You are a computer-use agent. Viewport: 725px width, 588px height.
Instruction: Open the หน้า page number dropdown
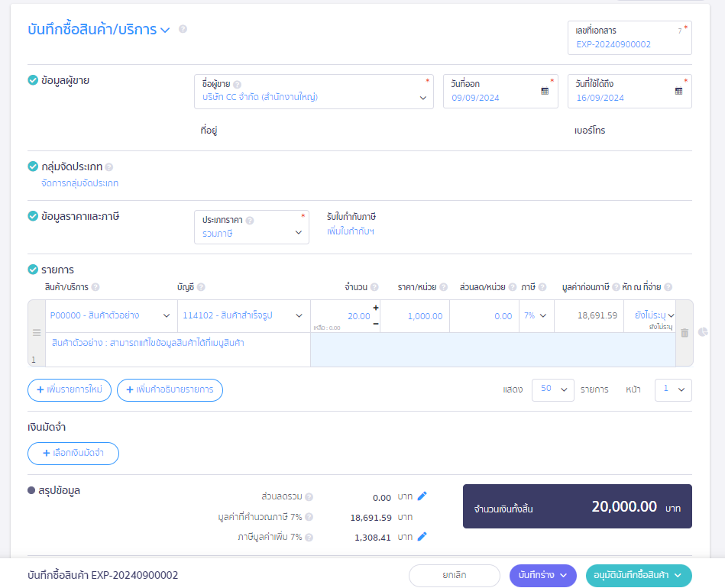click(x=673, y=389)
